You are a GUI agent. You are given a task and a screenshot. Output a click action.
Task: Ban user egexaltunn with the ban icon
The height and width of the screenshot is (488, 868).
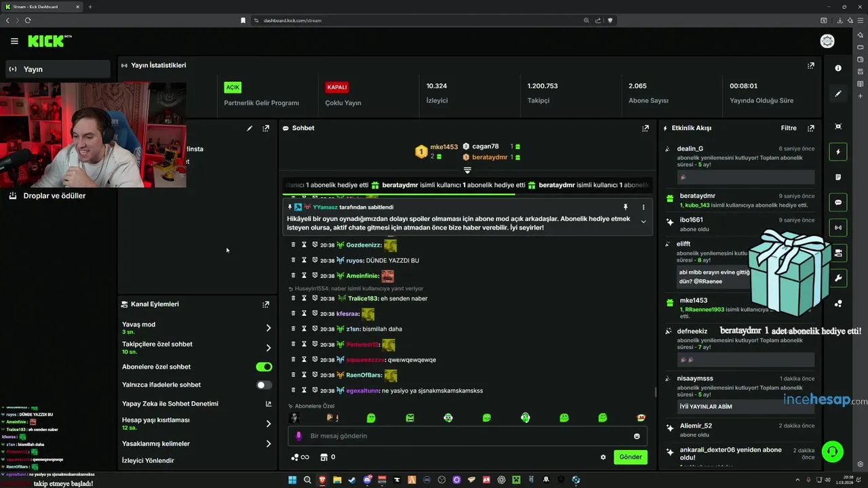click(x=315, y=390)
